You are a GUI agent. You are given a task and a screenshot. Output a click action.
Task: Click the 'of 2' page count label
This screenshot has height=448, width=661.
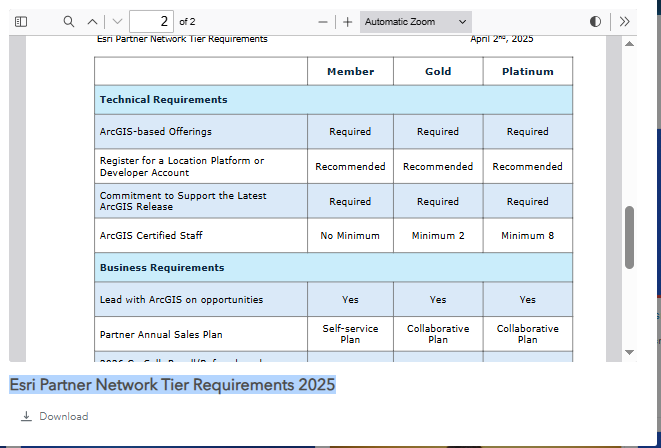tap(187, 22)
